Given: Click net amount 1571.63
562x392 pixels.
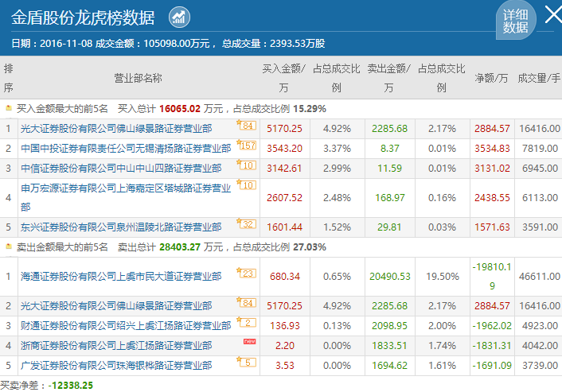Looking at the screenshot, I should tap(492, 227).
